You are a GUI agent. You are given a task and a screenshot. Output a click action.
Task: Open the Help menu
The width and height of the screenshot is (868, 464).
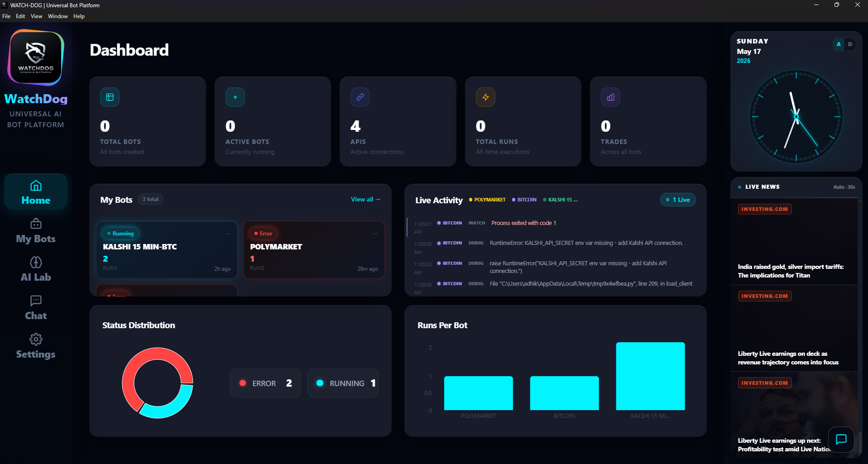point(79,16)
